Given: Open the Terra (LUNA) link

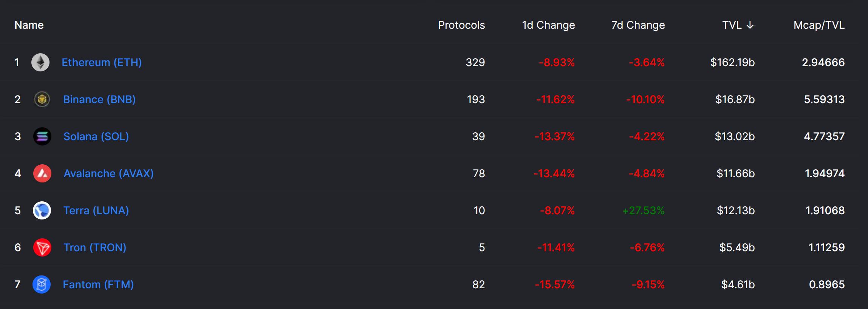Looking at the screenshot, I should (x=96, y=210).
